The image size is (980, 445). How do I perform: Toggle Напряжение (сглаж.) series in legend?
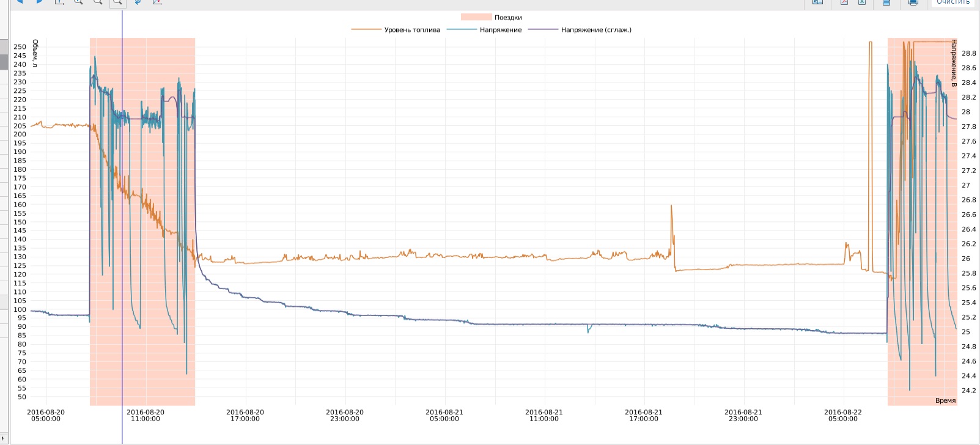tap(595, 30)
